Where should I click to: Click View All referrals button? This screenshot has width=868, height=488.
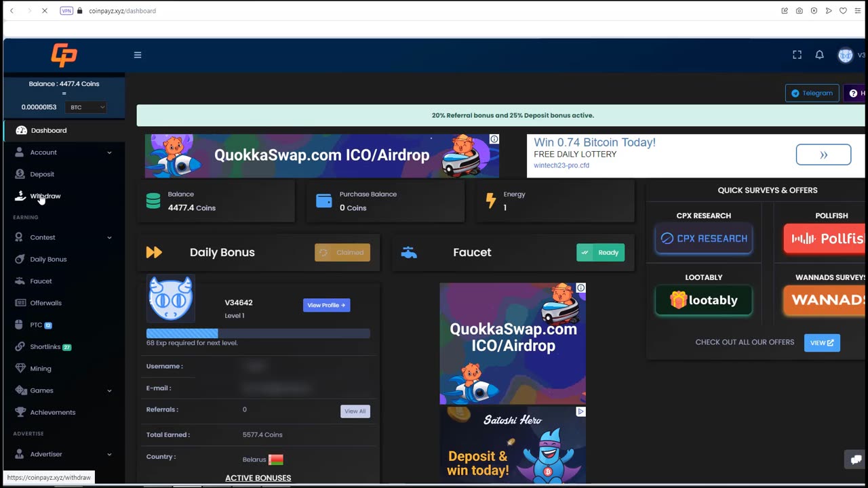(x=355, y=411)
